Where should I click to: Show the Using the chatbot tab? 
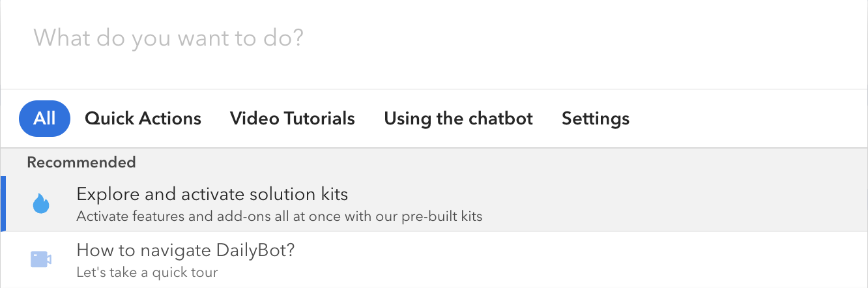coord(458,119)
